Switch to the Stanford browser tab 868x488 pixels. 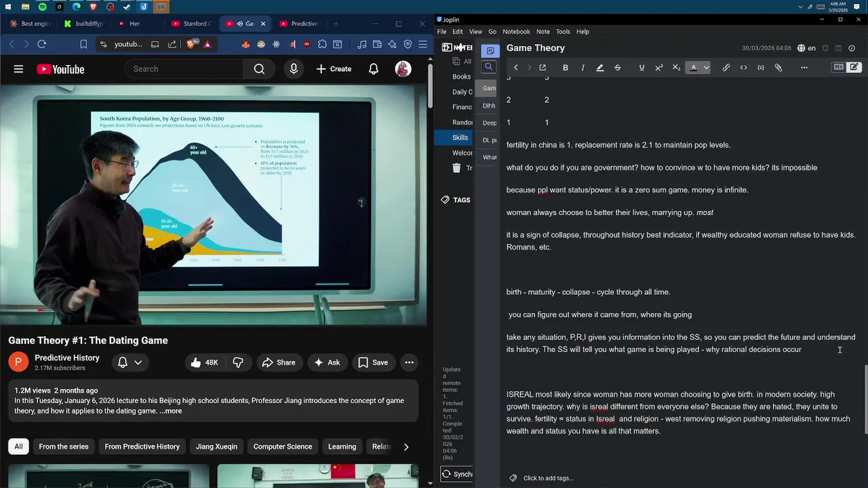(191, 24)
